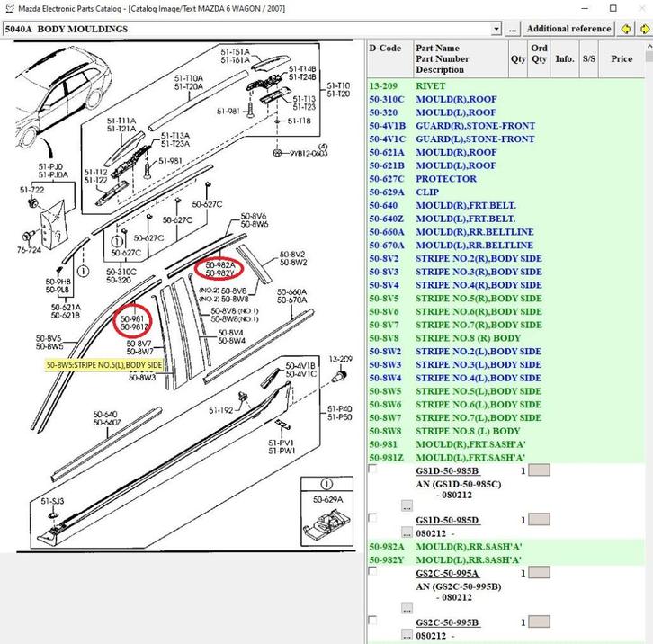
Task: Open the 5040A BODY MOULDINGS dropdown arrow
Action: (496, 29)
